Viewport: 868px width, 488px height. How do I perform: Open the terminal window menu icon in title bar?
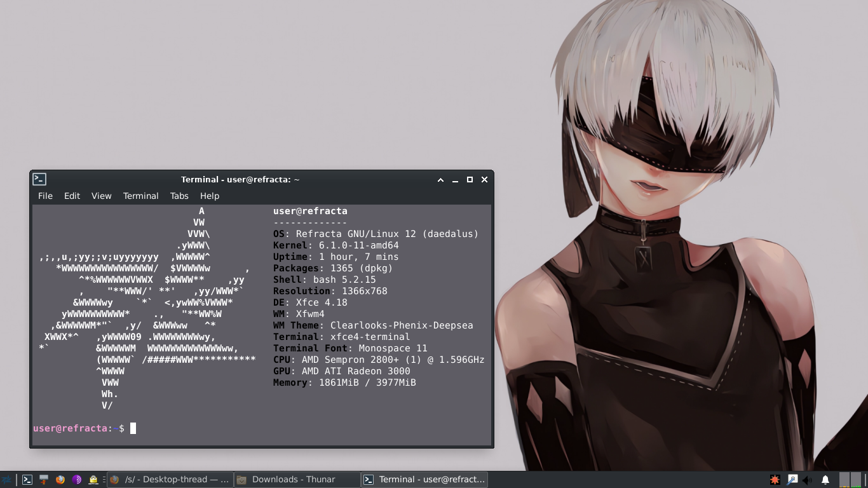tap(39, 179)
